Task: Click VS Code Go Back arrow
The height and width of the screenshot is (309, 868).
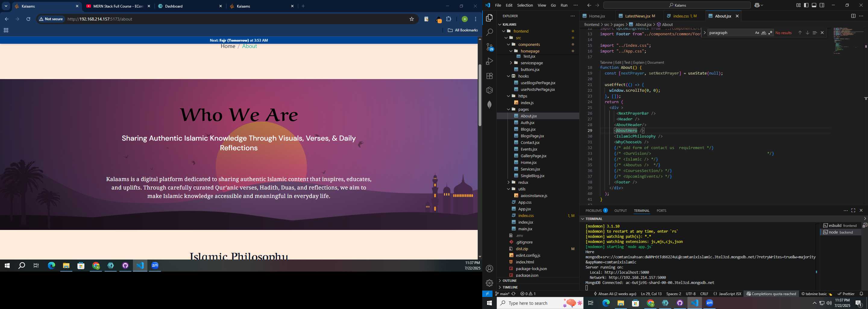Action: click(x=589, y=5)
